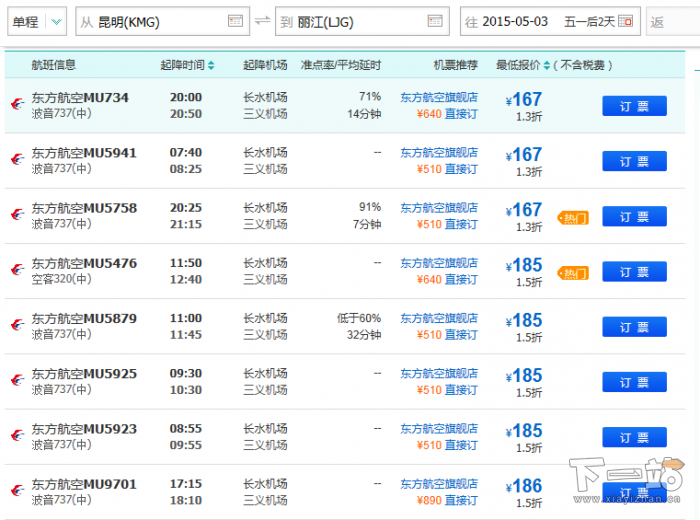Click punctuality 91% for flight MU5758
The image size is (700, 520).
tap(370, 208)
